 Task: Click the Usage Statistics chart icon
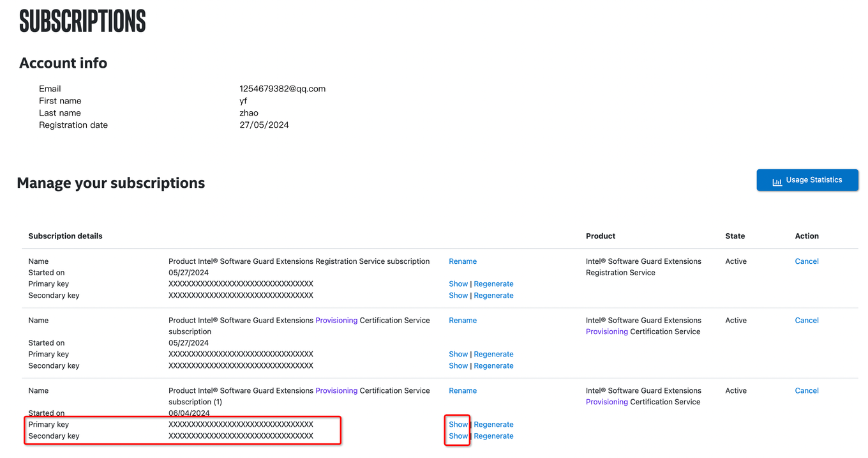[x=777, y=181]
